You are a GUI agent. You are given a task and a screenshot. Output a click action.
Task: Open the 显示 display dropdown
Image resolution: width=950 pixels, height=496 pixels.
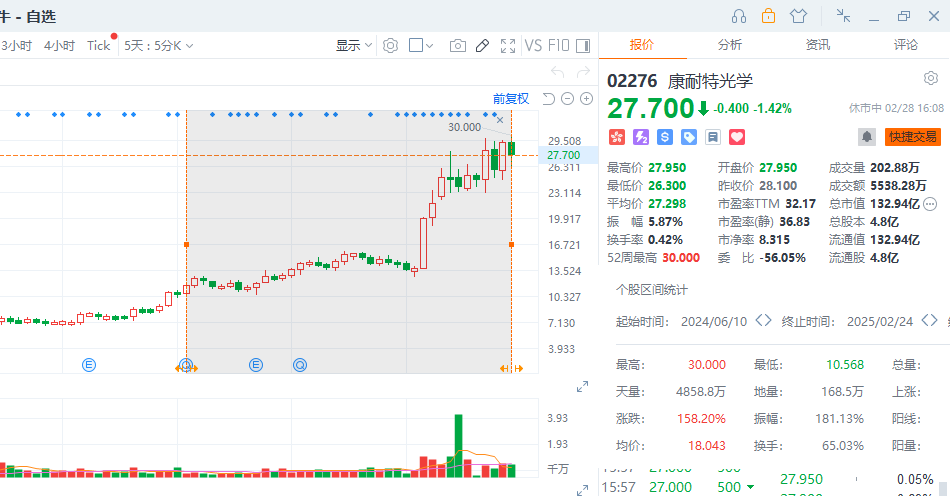(354, 45)
